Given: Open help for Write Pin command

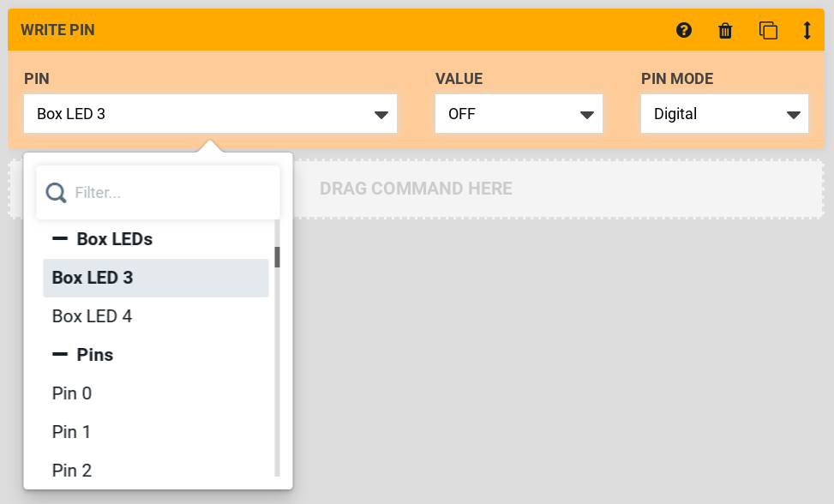Looking at the screenshot, I should pyautogui.click(x=683, y=31).
